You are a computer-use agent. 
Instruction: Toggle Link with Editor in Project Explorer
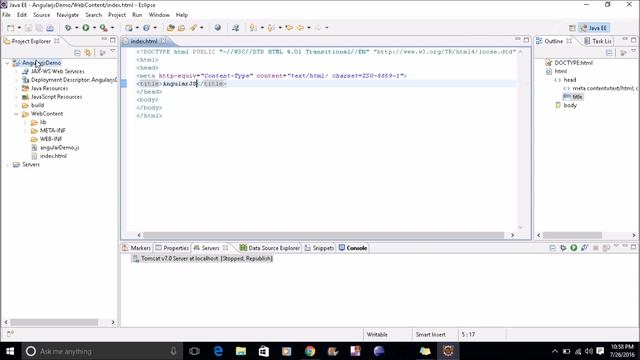point(88,53)
